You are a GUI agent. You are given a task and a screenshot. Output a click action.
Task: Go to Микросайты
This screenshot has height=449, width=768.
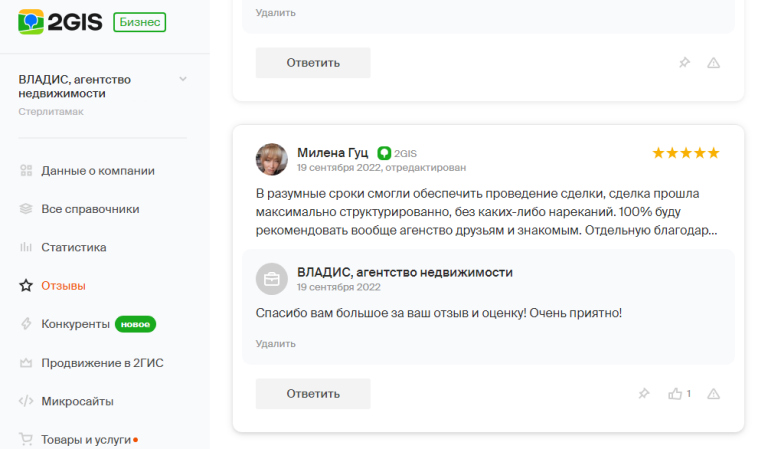[77, 402]
